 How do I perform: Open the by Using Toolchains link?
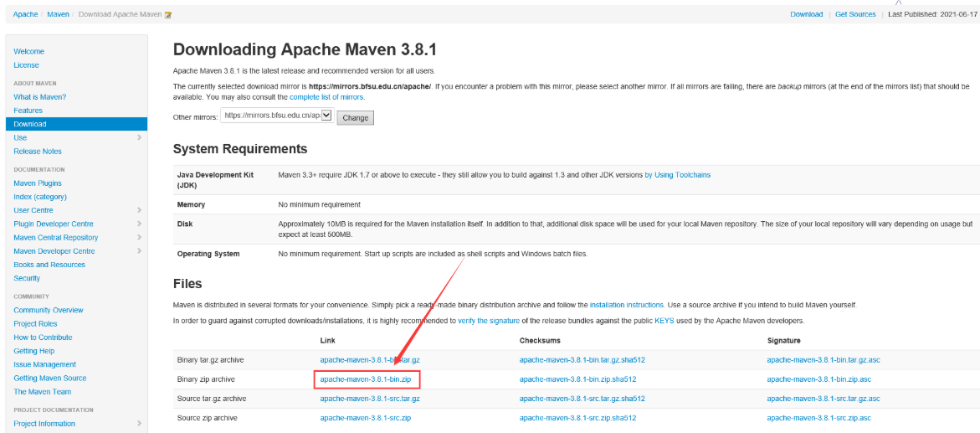coord(678,175)
